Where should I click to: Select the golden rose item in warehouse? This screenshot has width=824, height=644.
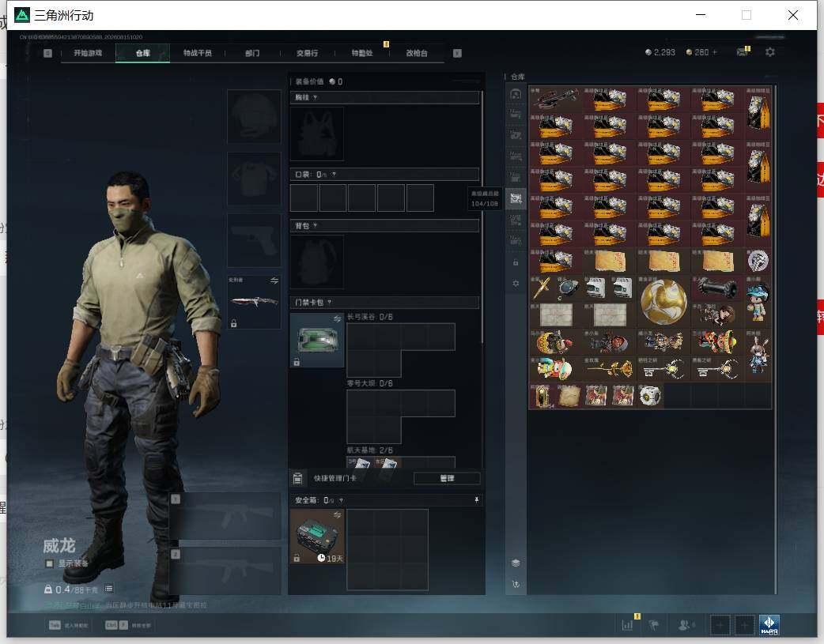pos(610,369)
